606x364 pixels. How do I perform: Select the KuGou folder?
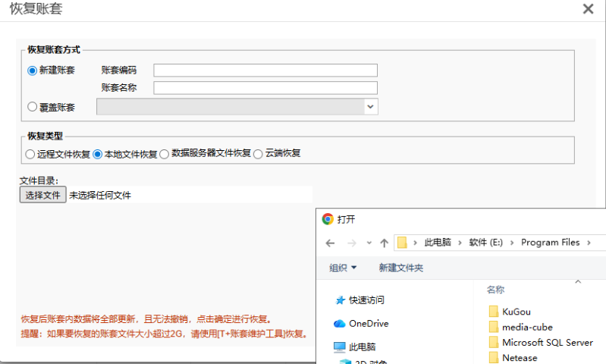[x=516, y=312]
